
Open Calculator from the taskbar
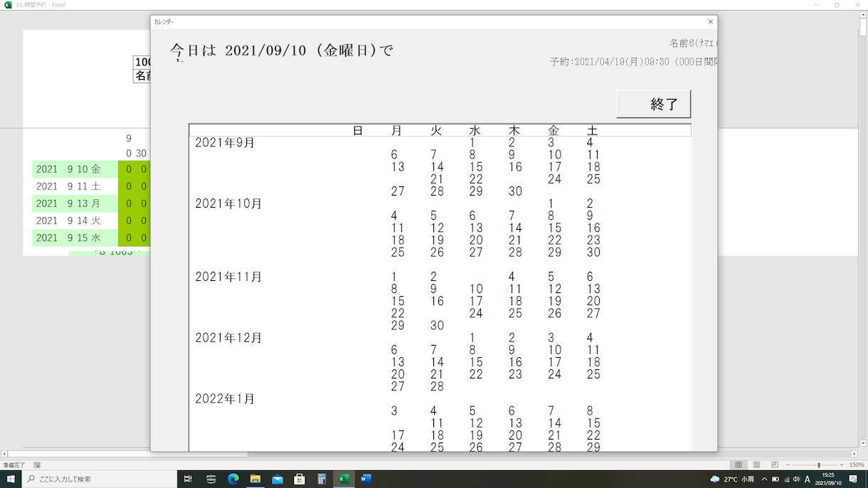pyautogui.click(x=322, y=479)
